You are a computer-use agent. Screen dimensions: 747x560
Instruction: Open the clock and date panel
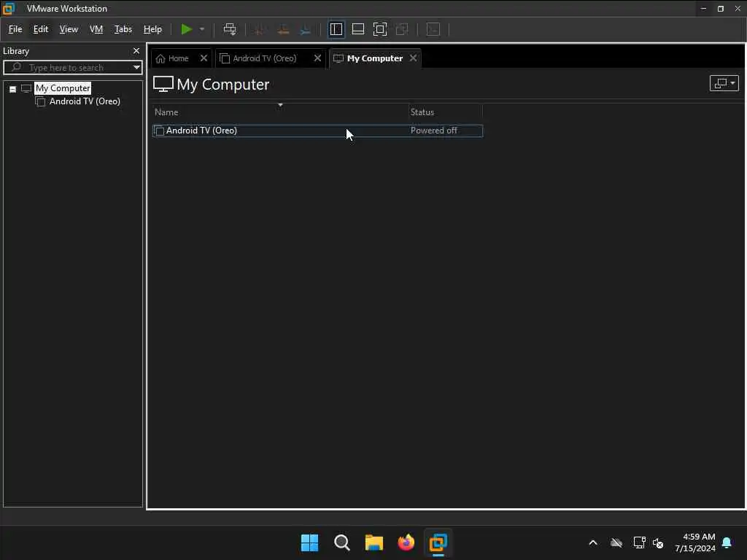[695, 542]
